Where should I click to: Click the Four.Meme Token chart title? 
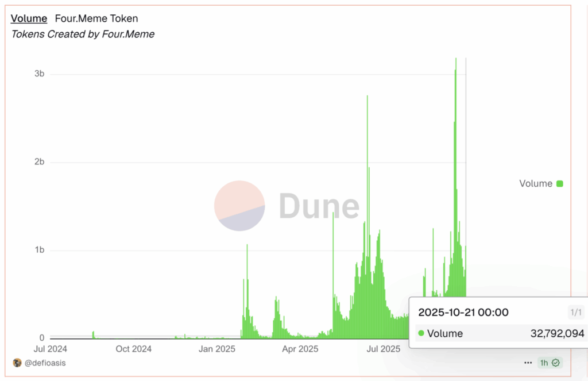[96, 18]
